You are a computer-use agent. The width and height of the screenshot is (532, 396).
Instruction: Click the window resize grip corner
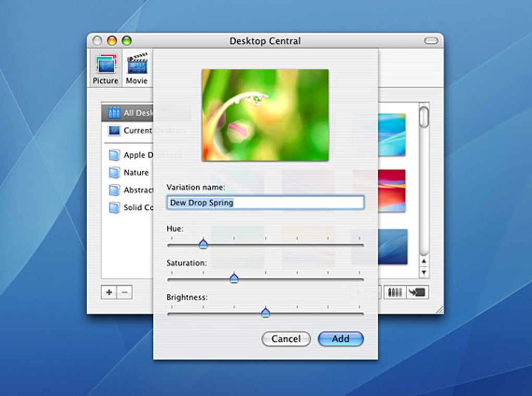pos(440,309)
